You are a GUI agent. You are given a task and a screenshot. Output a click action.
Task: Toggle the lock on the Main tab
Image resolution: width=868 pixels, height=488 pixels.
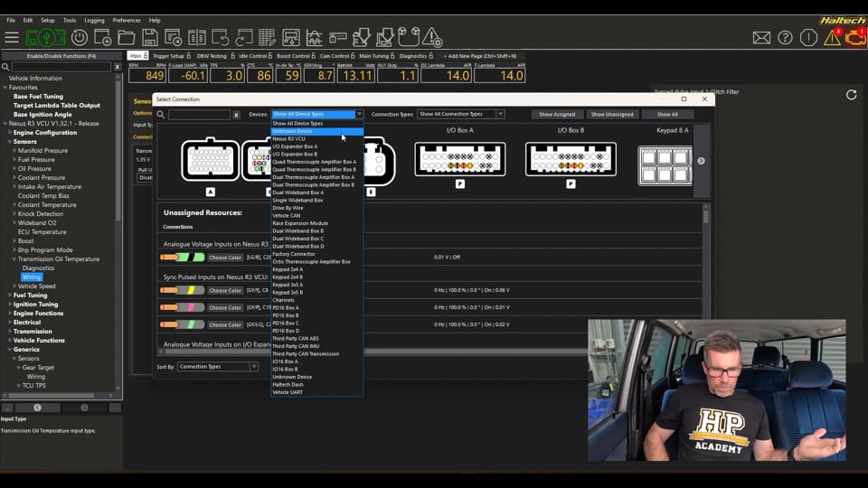tap(146, 55)
